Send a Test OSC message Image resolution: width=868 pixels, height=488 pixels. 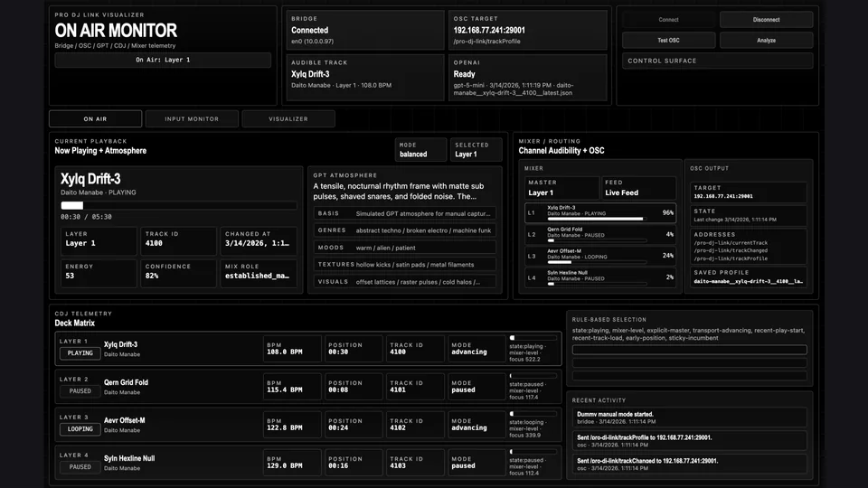click(668, 40)
